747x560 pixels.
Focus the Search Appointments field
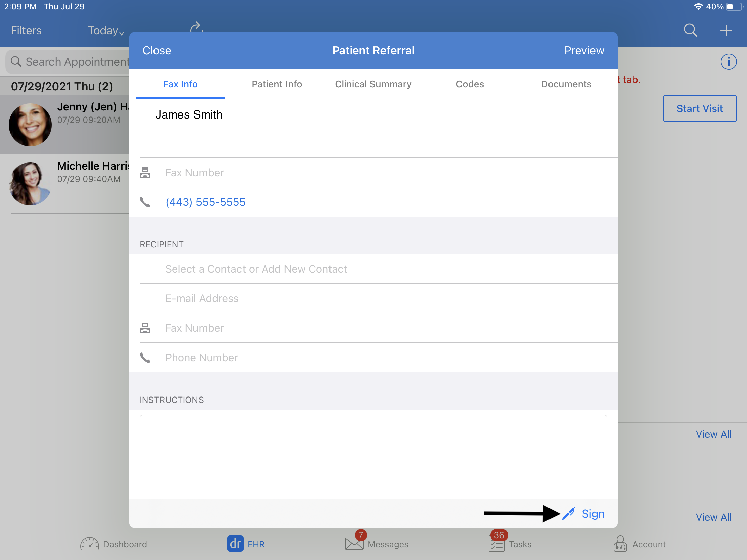point(68,62)
